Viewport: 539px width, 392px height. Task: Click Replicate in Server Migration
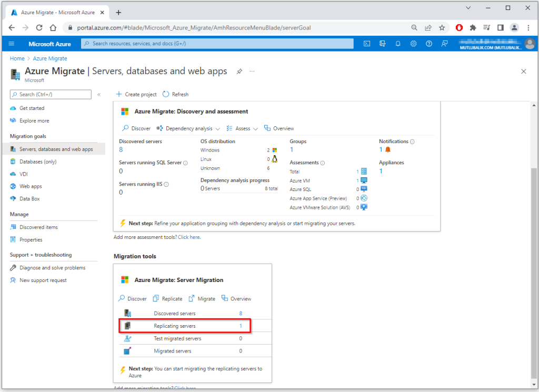click(x=167, y=299)
